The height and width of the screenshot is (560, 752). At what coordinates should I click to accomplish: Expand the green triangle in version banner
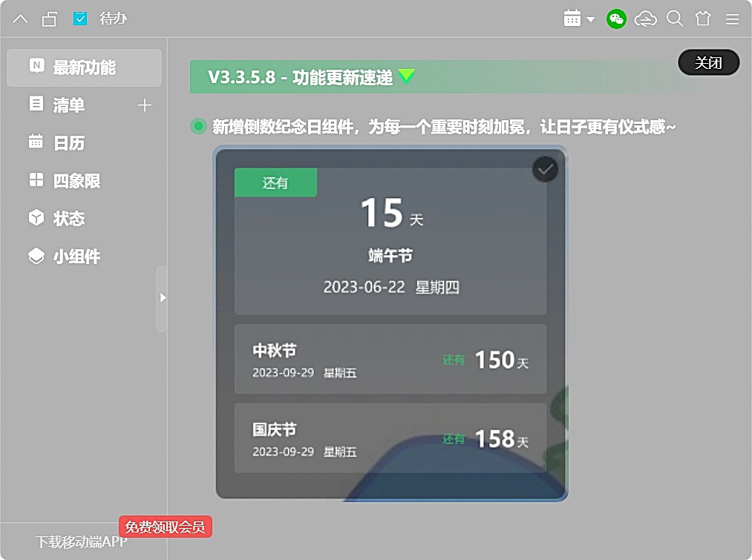pos(406,76)
